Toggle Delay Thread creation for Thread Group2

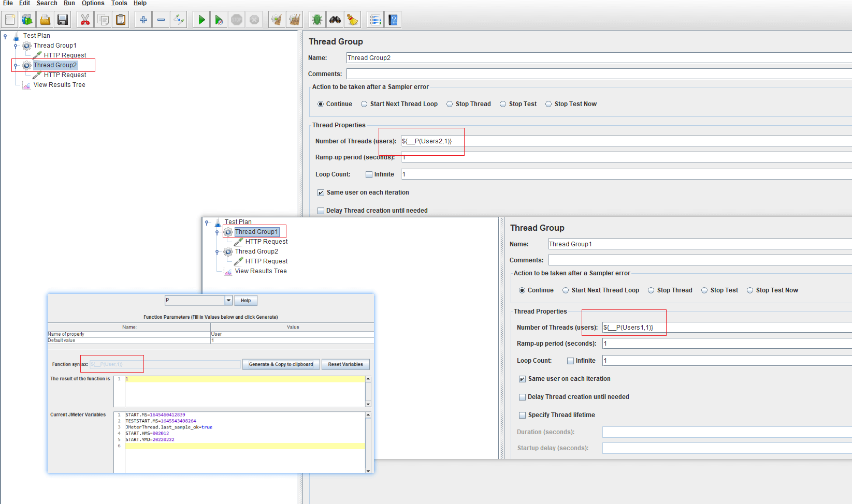[321, 211]
